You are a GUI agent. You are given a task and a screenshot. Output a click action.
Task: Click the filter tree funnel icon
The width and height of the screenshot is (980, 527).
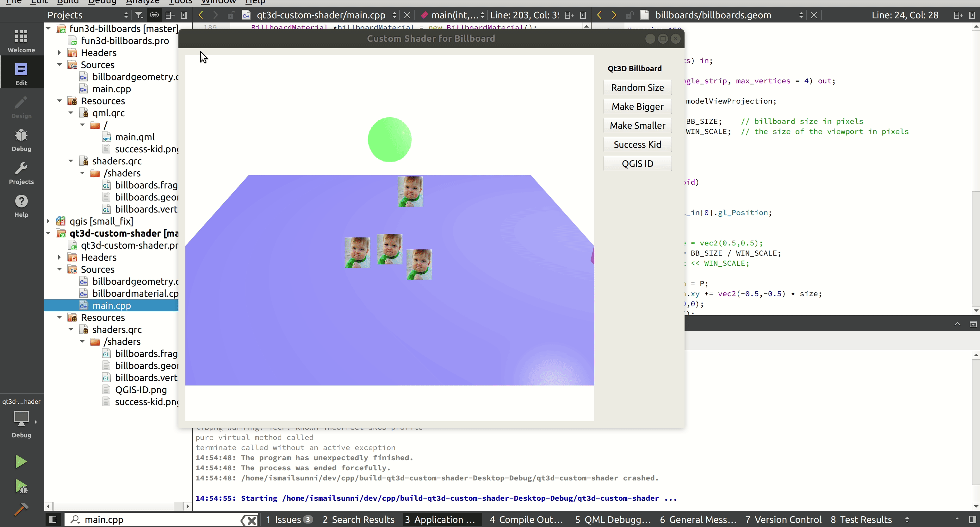[x=139, y=15]
